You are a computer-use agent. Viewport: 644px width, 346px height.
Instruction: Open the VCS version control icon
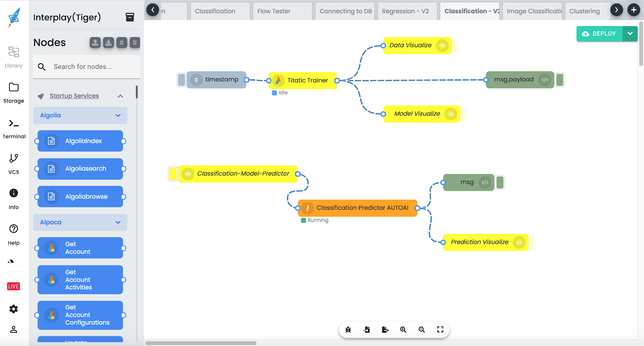[14, 158]
